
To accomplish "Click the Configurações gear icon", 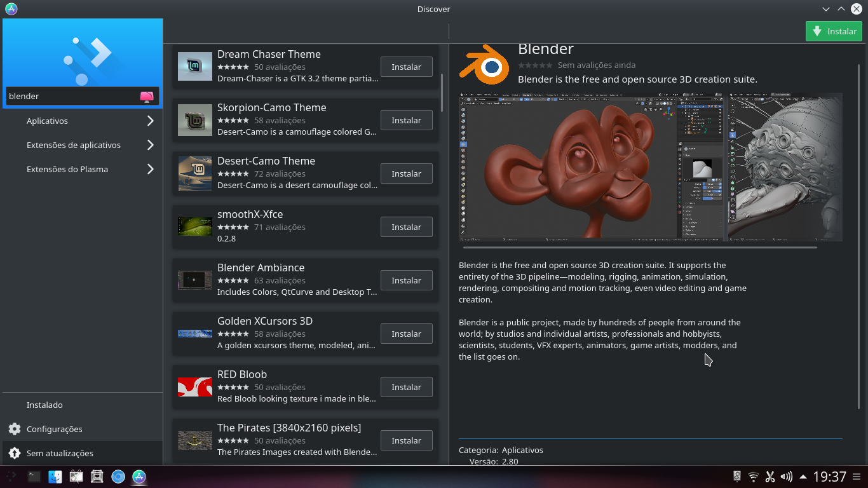I will point(14,429).
